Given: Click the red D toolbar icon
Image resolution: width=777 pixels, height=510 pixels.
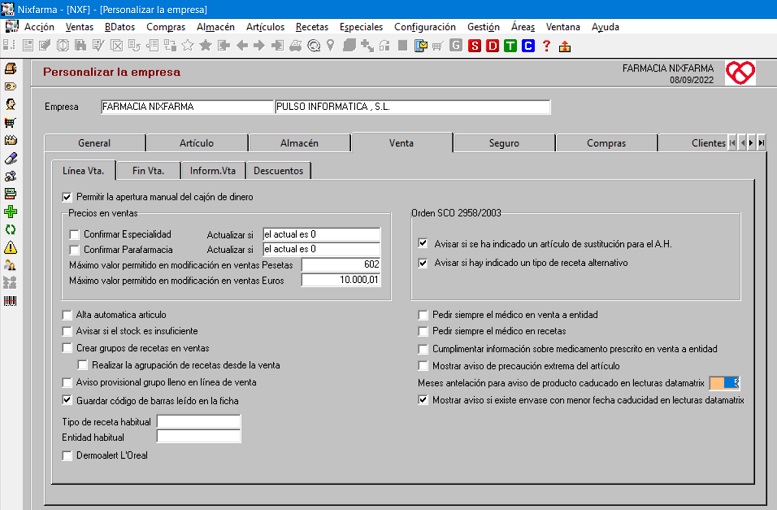Looking at the screenshot, I should (x=492, y=47).
